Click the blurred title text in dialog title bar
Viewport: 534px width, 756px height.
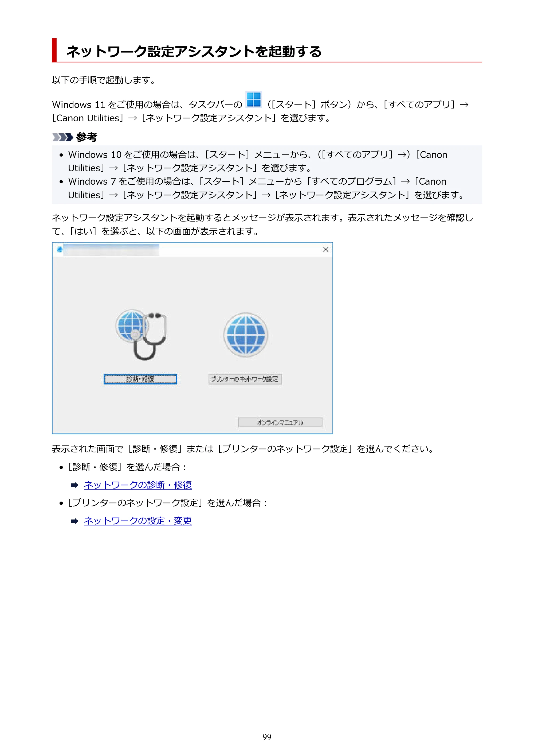(112, 250)
